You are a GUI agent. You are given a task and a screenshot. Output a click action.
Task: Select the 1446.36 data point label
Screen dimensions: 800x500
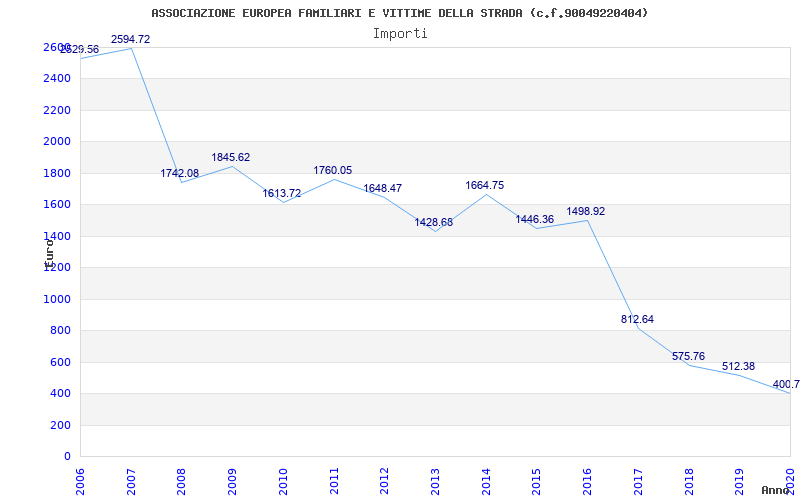point(535,219)
